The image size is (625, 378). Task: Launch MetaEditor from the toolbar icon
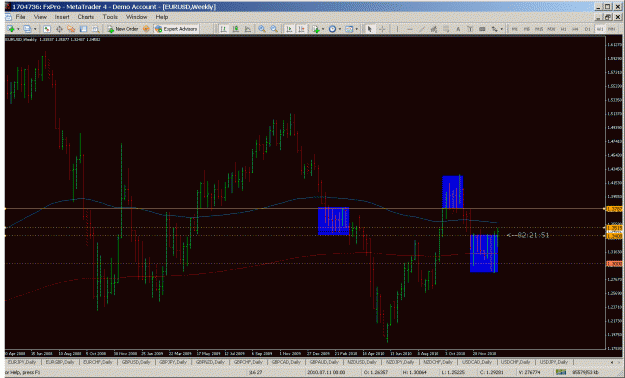point(146,29)
